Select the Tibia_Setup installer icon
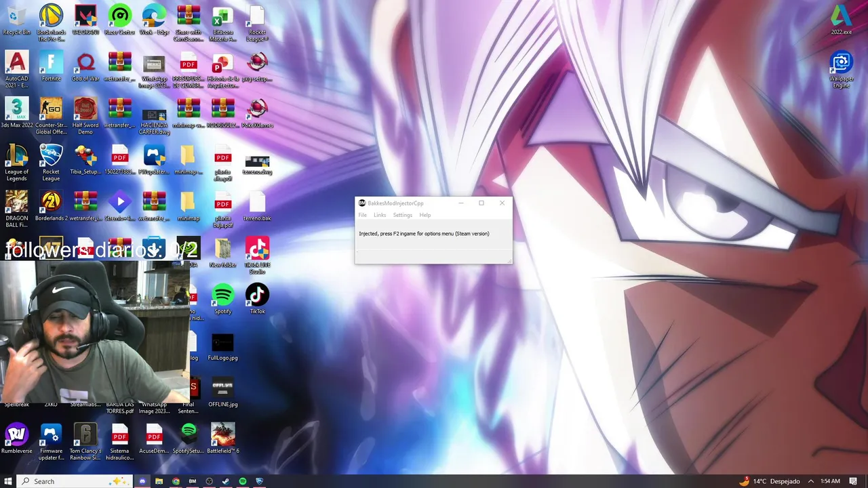The height and width of the screenshot is (488, 868). click(85, 159)
